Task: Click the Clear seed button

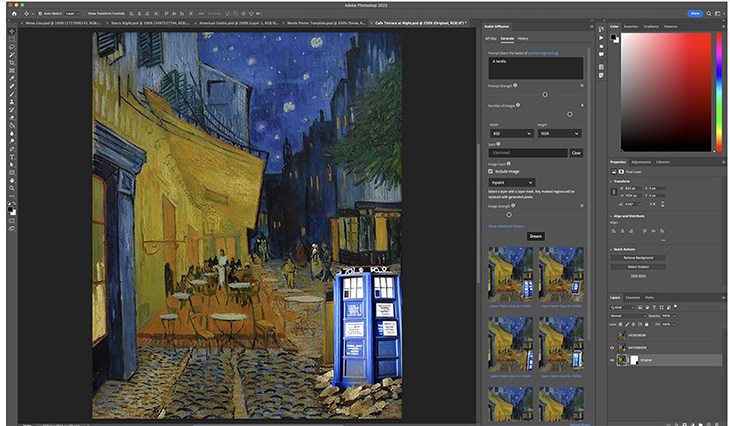Action: coord(576,153)
